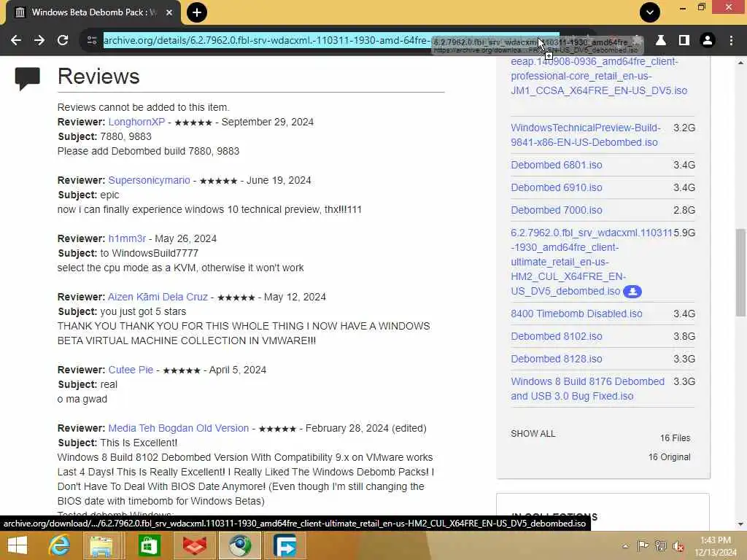Click the 16 Files count
The height and width of the screenshot is (560, 747).
point(675,438)
